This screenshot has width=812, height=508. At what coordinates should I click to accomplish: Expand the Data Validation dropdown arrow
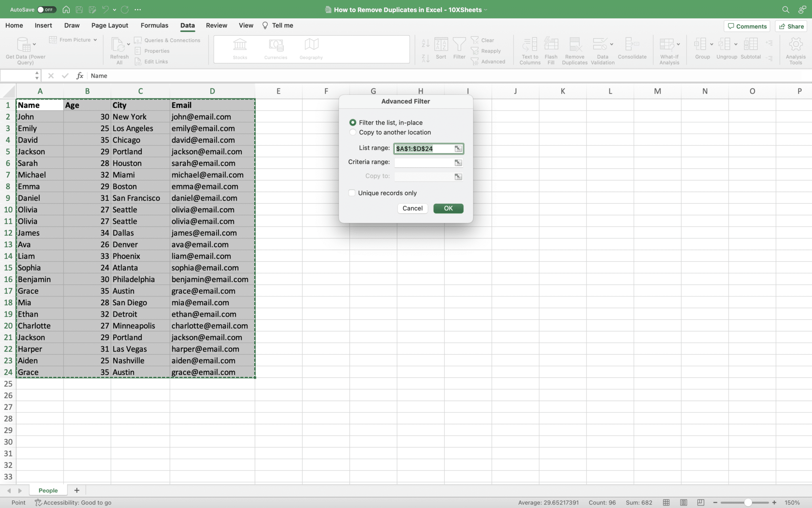coord(612,44)
